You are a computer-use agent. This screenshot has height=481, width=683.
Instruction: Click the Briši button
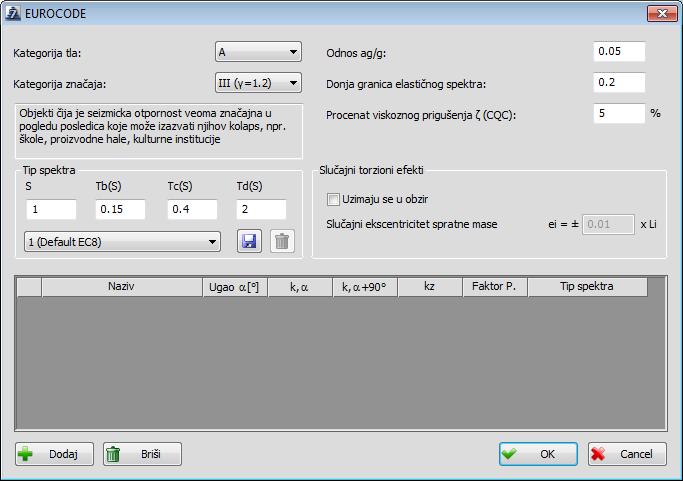[142, 454]
